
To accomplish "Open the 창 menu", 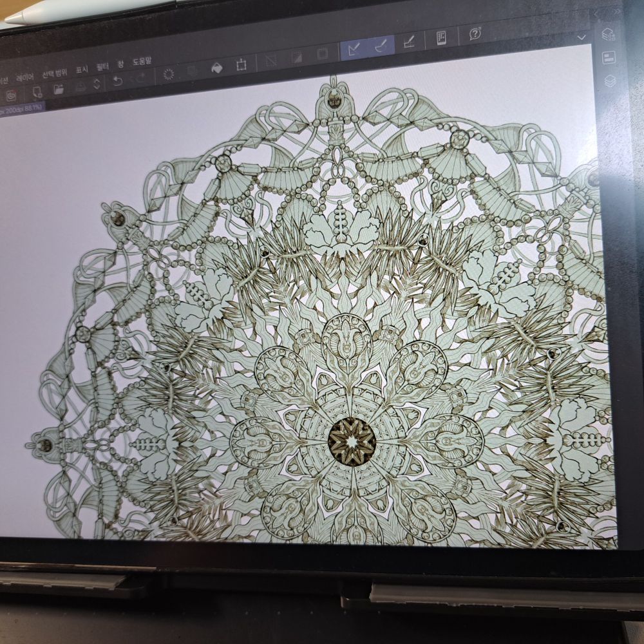I will 121,65.
